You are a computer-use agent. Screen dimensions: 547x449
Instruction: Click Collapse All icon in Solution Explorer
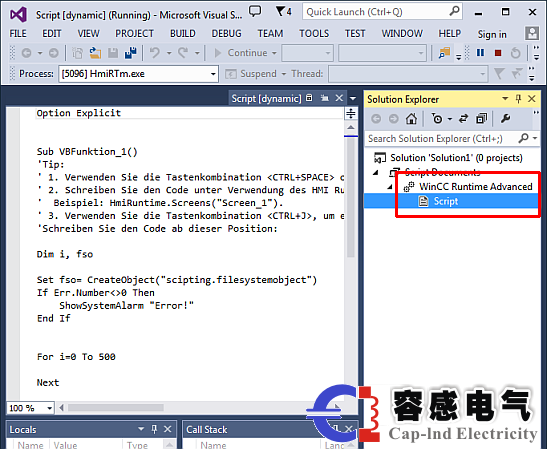pyautogui.click(x=481, y=119)
